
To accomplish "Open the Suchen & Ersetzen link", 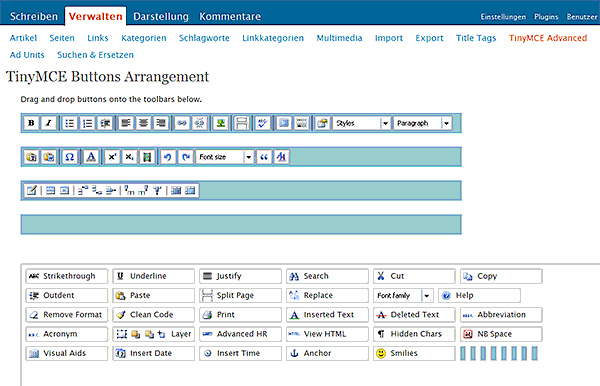I will click(95, 55).
